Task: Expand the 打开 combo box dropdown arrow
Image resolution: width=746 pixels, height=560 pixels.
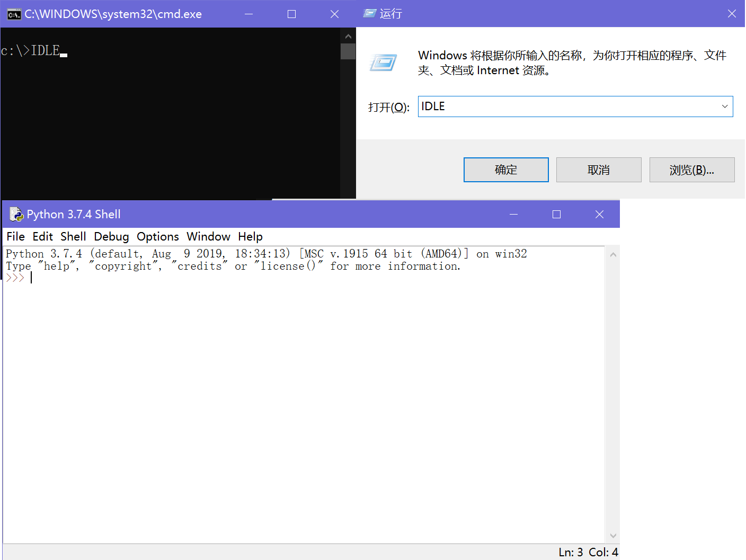Action: pos(725,106)
